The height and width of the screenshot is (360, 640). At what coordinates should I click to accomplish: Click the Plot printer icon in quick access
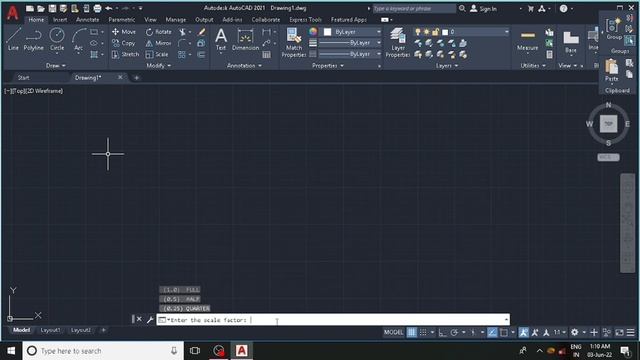coord(97,8)
